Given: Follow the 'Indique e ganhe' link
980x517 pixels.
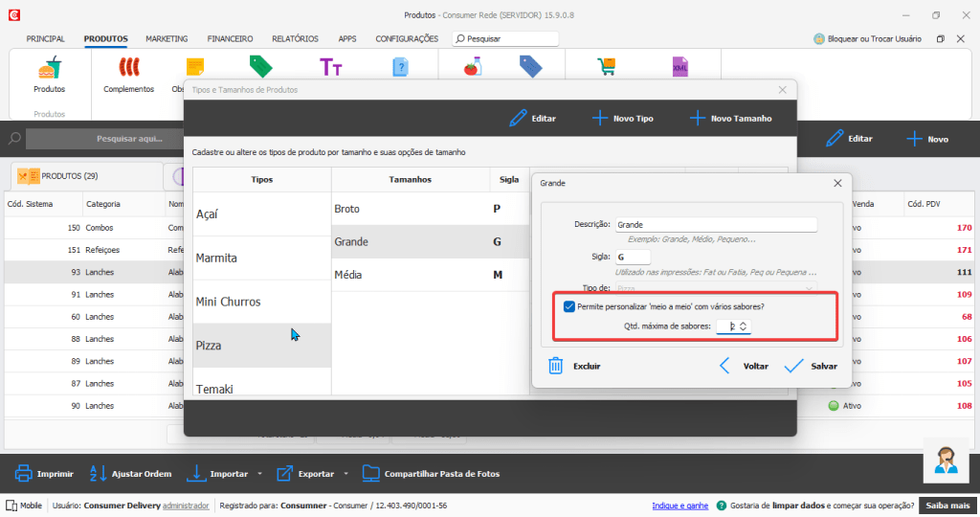Looking at the screenshot, I should (679, 506).
